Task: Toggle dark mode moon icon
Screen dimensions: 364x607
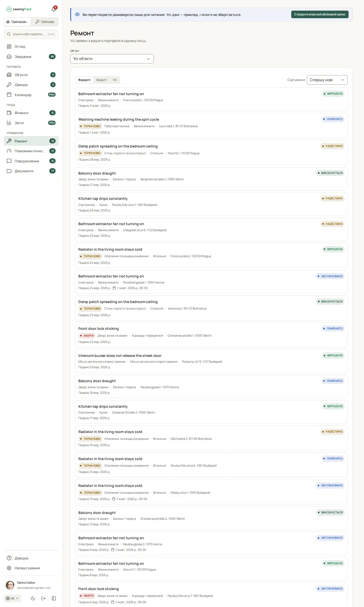Action: pos(33,598)
